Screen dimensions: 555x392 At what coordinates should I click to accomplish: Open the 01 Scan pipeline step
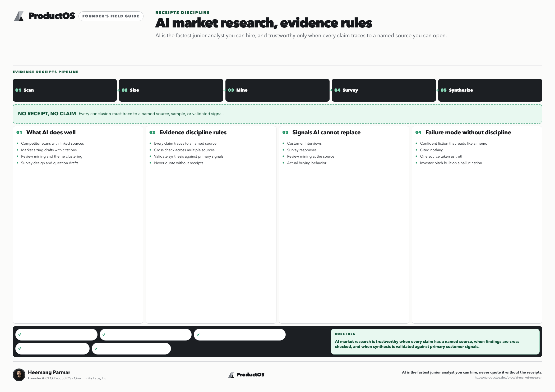click(65, 90)
